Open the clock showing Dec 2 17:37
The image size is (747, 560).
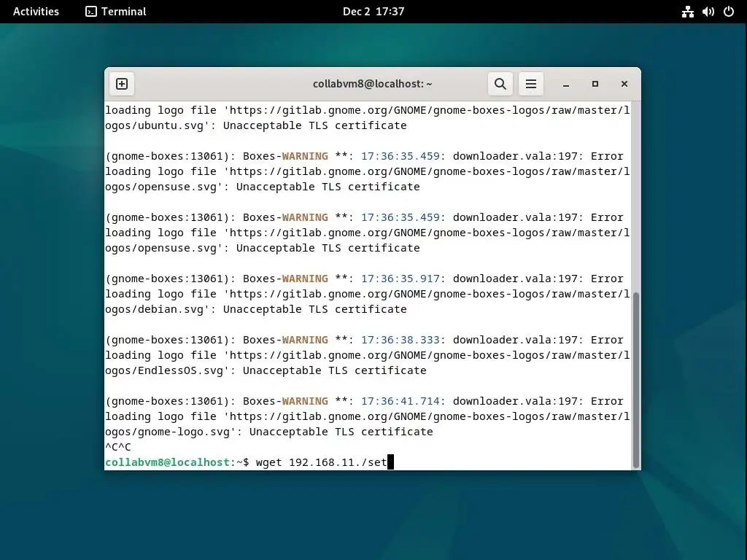tap(373, 12)
